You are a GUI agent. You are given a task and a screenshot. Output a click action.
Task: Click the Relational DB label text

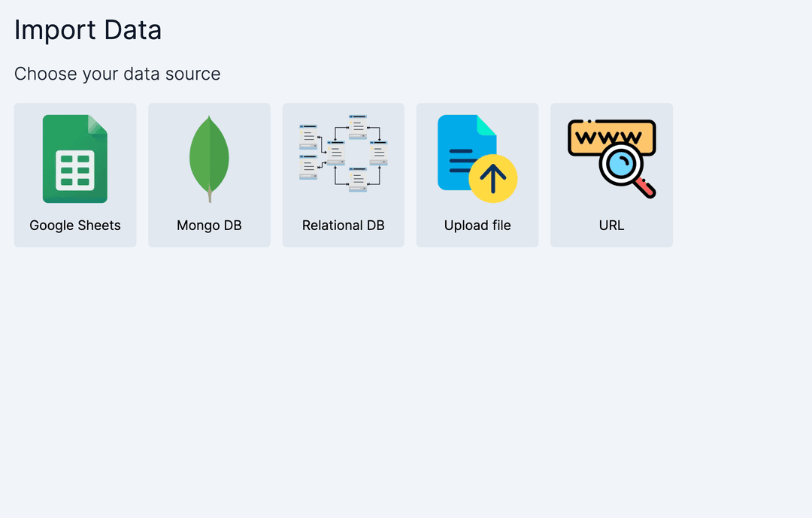[x=344, y=225]
